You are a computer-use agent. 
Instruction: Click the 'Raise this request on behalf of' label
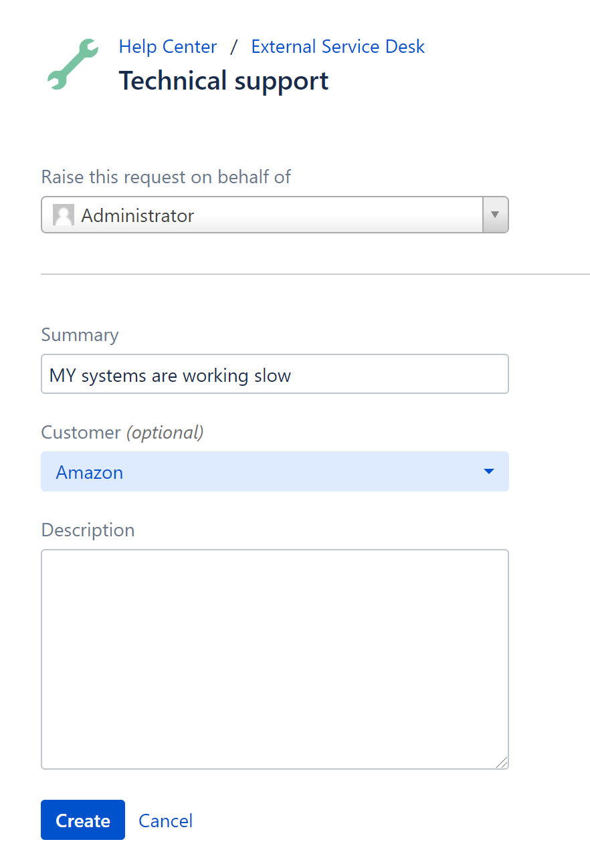click(166, 177)
